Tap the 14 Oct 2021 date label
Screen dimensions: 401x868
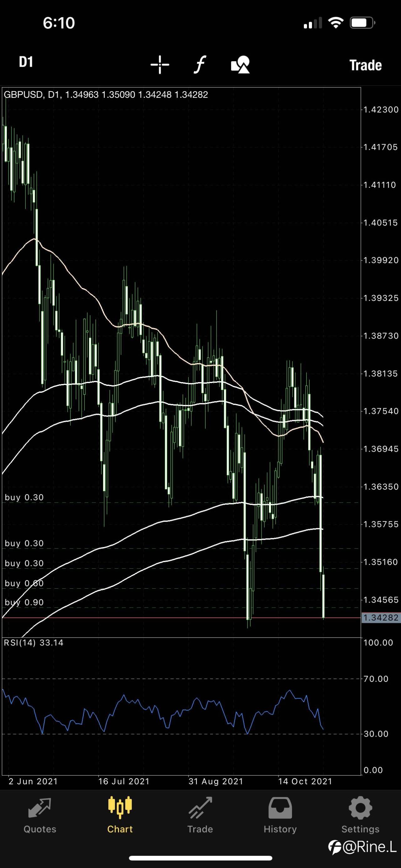click(305, 781)
